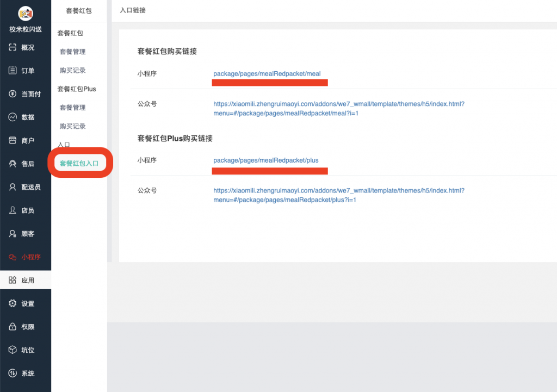Click the 坑位 box icon in sidebar
Image resolution: width=557 pixels, height=392 pixels.
point(11,350)
